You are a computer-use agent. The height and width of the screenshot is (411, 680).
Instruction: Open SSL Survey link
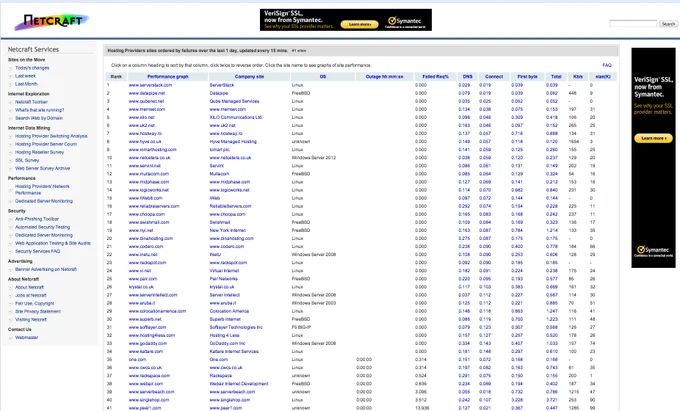pos(27,160)
